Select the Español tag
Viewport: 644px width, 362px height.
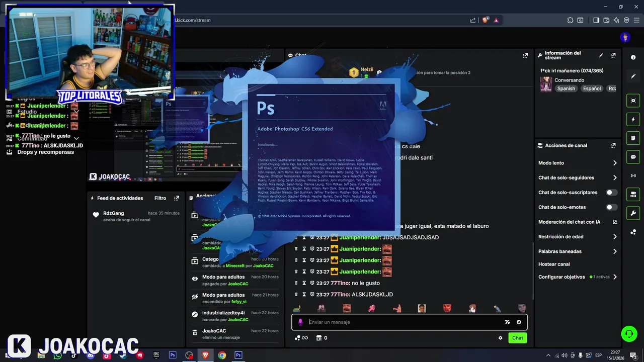(x=592, y=88)
